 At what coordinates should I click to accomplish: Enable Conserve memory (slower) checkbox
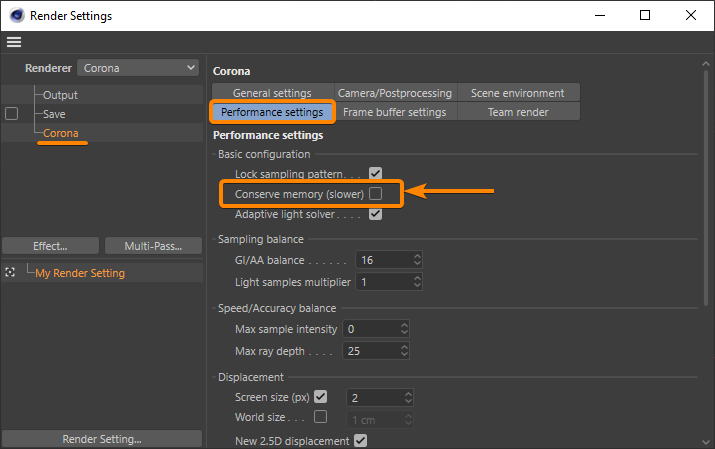(x=376, y=193)
